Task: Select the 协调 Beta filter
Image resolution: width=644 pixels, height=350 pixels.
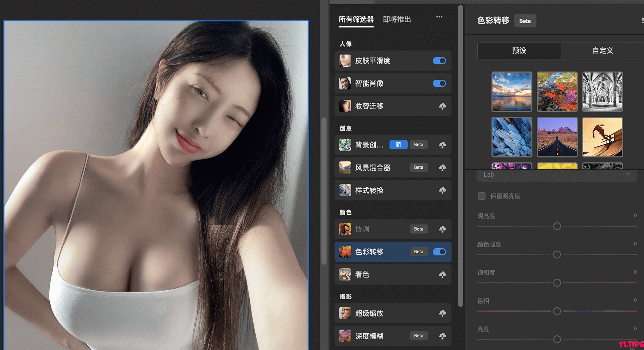Action: [362, 229]
